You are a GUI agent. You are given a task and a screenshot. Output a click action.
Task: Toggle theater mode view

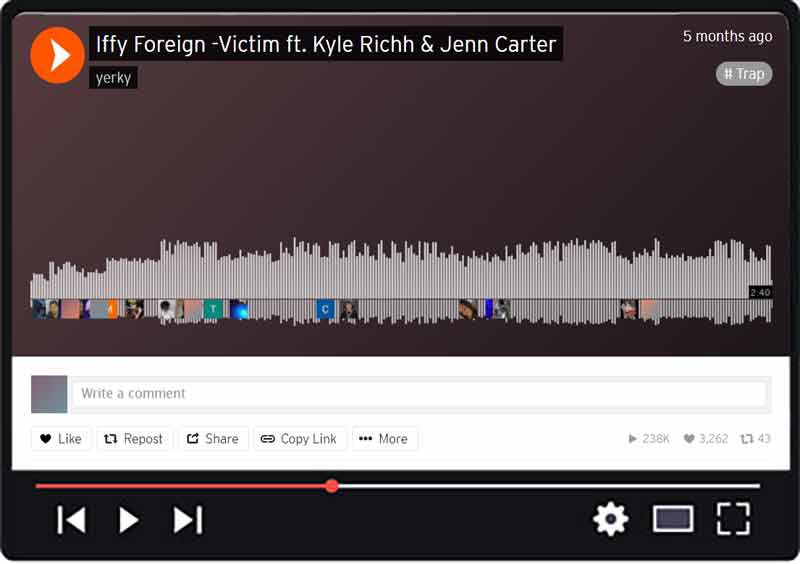click(673, 519)
